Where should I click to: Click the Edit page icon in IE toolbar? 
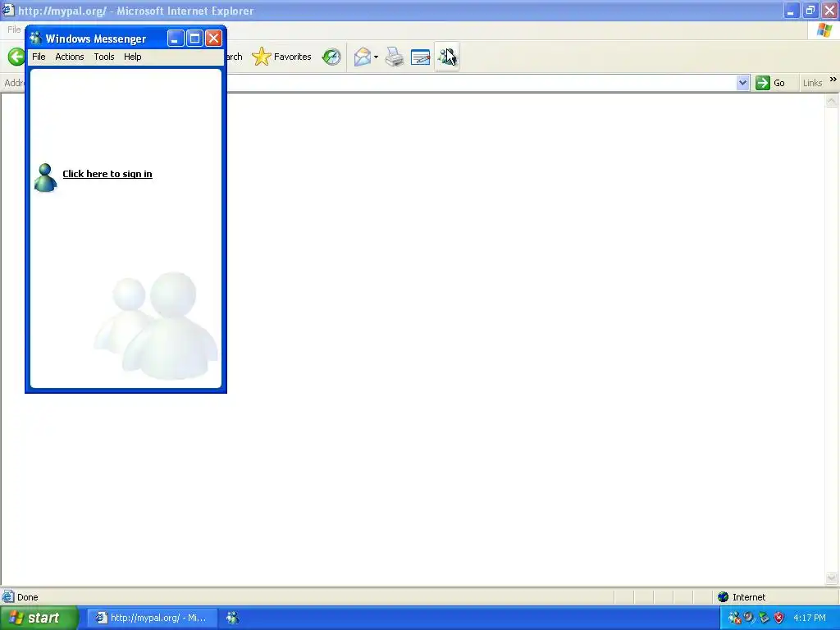421,57
